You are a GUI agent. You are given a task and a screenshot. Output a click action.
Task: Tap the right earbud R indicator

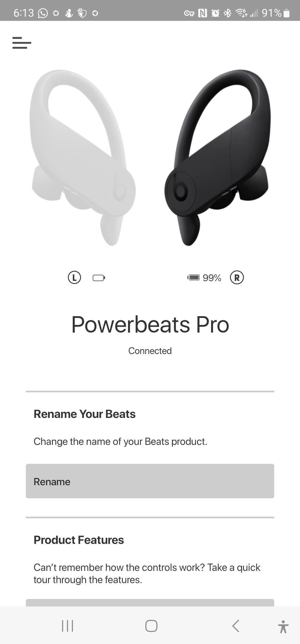click(x=237, y=278)
